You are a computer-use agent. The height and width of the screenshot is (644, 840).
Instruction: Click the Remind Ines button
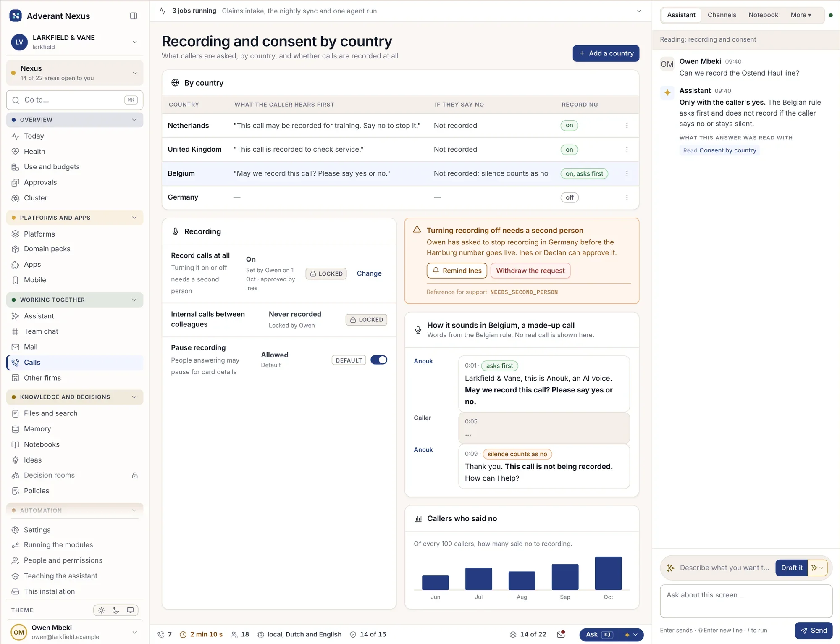(457, 271)
